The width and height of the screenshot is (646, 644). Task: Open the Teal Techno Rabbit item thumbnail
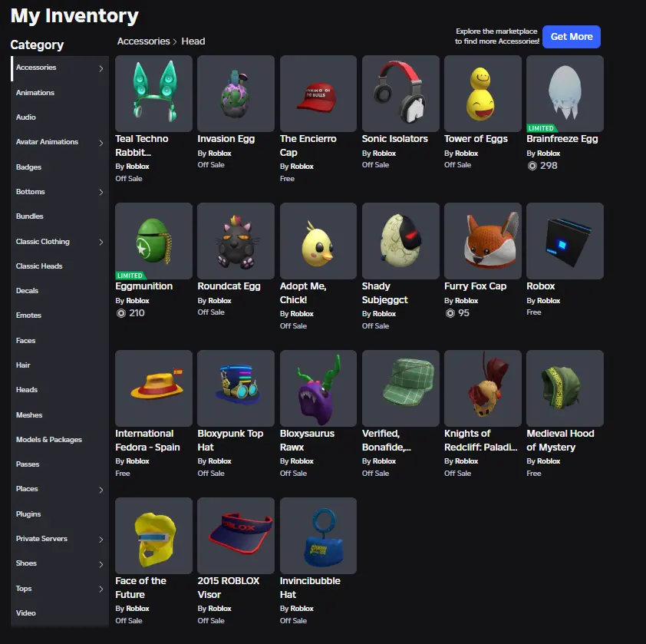[153, 94]
